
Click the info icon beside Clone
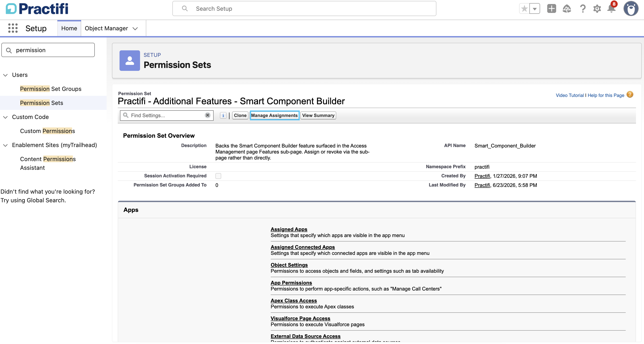pyautogui.click(x=223, y=115)
